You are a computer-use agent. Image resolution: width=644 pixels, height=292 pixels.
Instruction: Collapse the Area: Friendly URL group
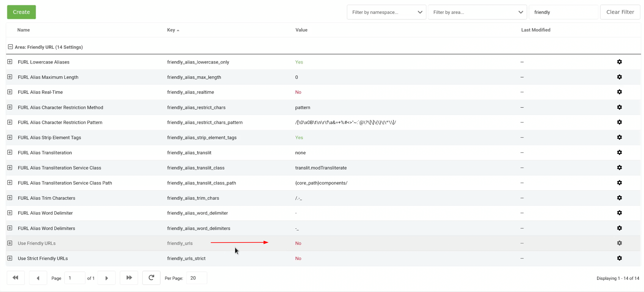pos(10,47)
